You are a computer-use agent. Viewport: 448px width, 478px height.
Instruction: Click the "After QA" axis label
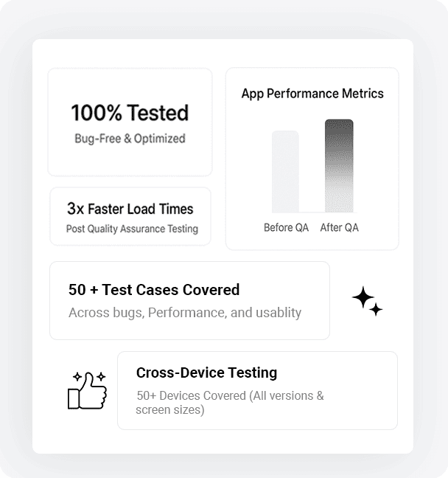(x=340, y=227)
